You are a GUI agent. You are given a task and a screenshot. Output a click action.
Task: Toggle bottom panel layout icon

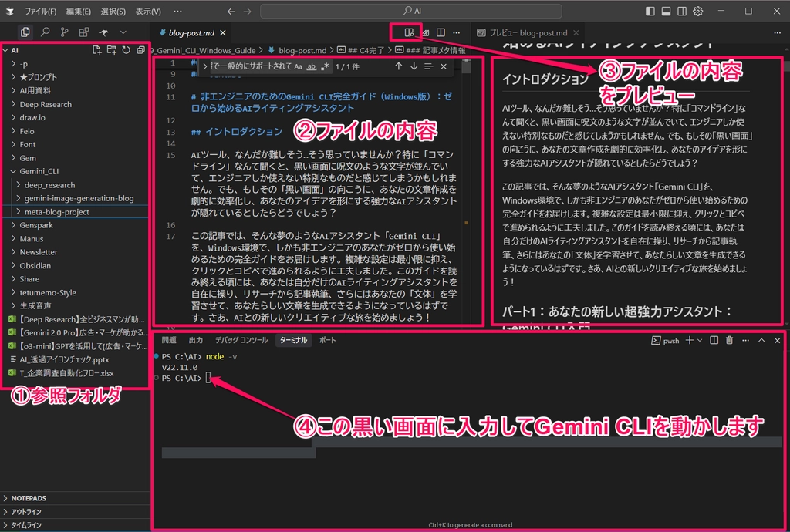pyautogui.click(x=666, y=11)
